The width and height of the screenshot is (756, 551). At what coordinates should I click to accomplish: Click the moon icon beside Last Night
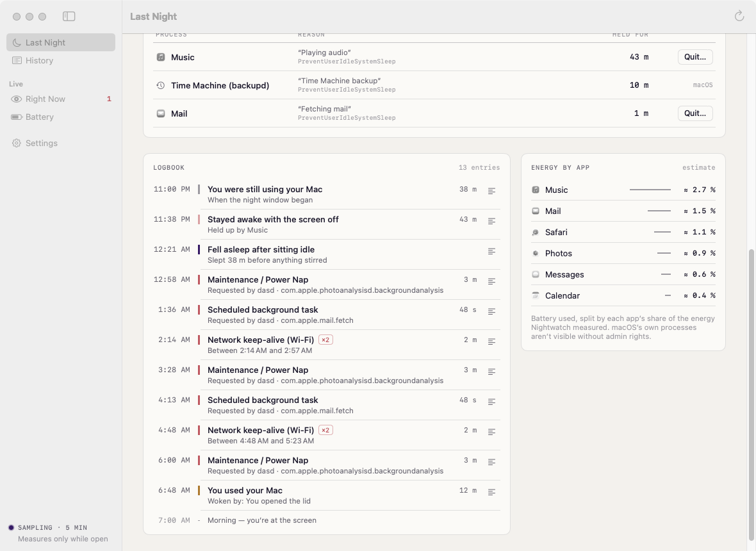pyautogui.click(x=17, y=42)
